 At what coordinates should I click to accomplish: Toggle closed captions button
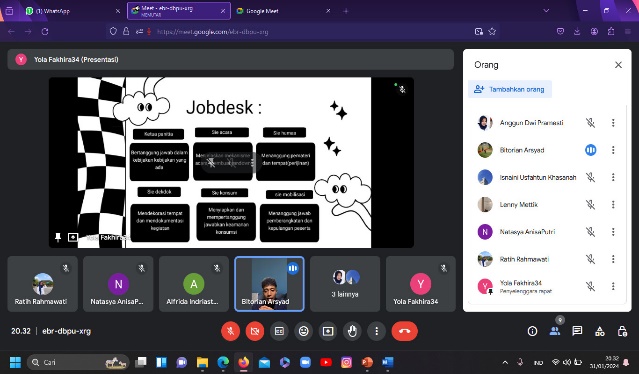(x=279, y=331)
